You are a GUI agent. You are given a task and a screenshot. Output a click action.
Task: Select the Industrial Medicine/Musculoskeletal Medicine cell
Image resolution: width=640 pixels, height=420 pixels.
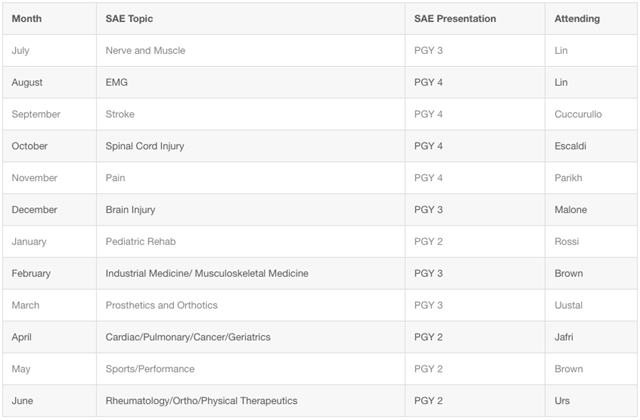pos(207,273)
